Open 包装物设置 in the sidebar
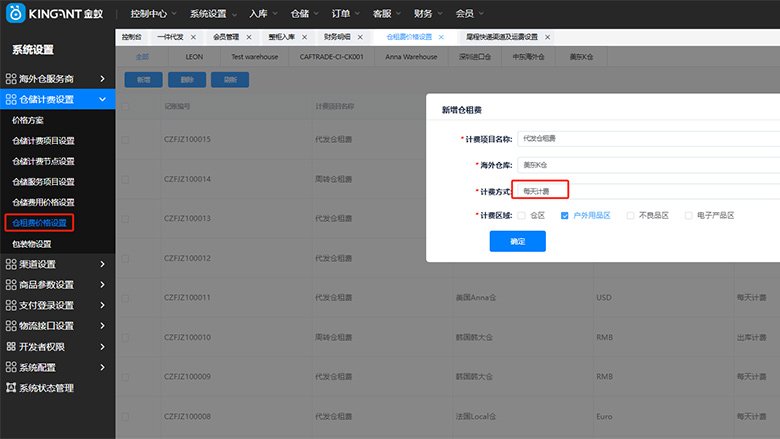This screenshot has width=780, height=439. pyautogui.click(x=32, y=244)
